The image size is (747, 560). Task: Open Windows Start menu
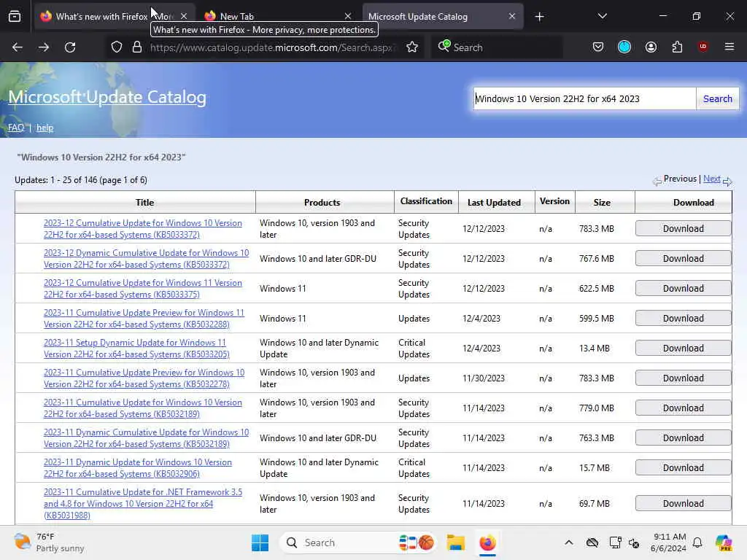(x=260, y=542)
